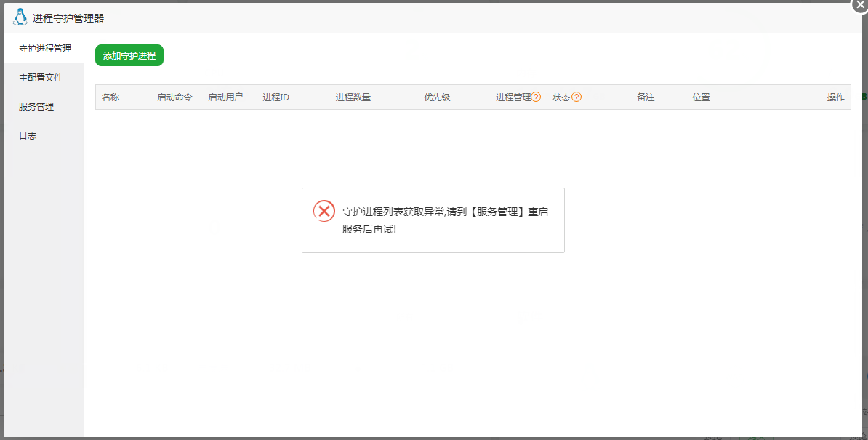Image resolution: width=868 pixels, height=440 pixels.
Task: Click the 优先级 column header
Action: pos(437,97)
